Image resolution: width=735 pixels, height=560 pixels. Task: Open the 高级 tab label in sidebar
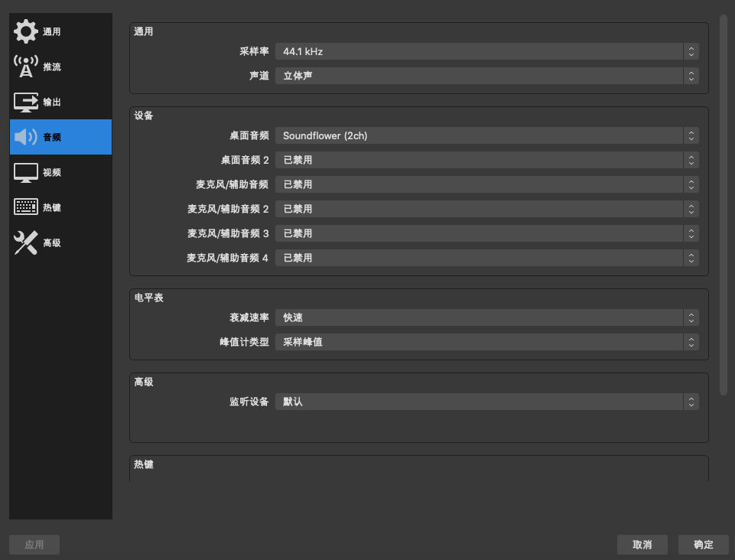tap(51, 243)
